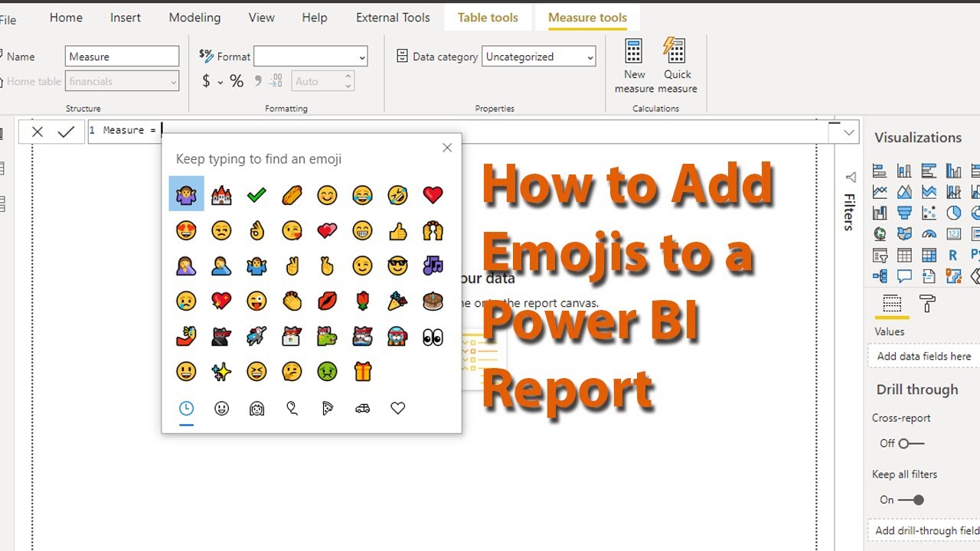This screenshot has height=551, width=980.
Task: Open the currency format dropdown arrow
Action: (x=220, y=82)
